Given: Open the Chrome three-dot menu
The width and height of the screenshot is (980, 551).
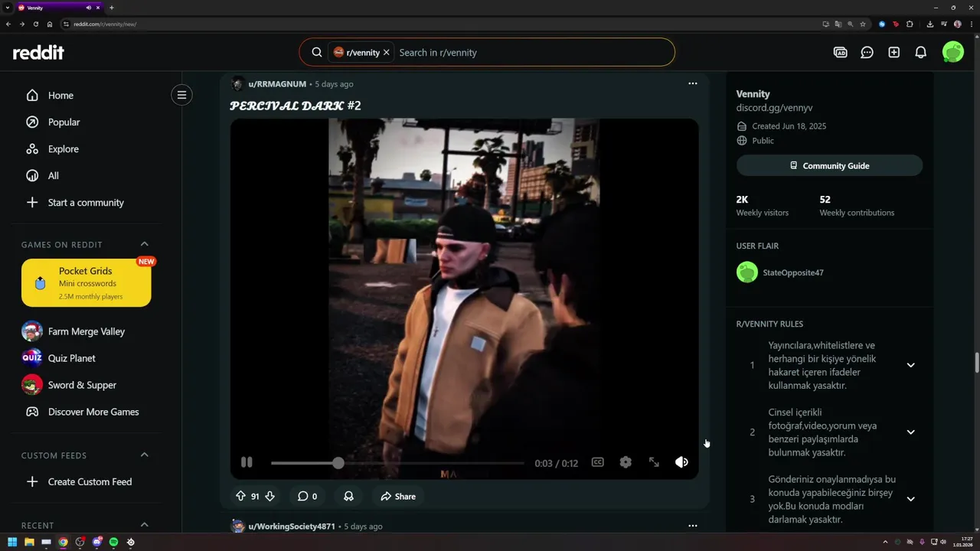Looking at the screenshot, I should point(972,24).
